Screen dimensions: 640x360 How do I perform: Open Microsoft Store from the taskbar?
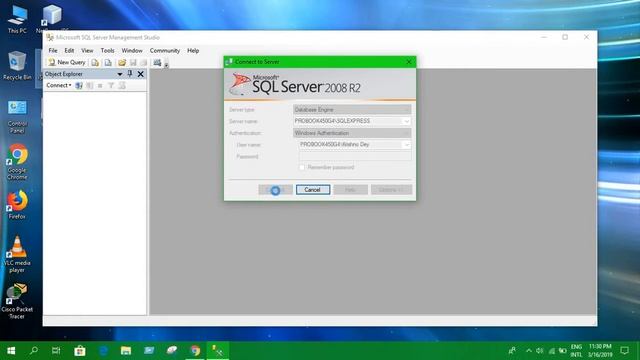(80, 351)
